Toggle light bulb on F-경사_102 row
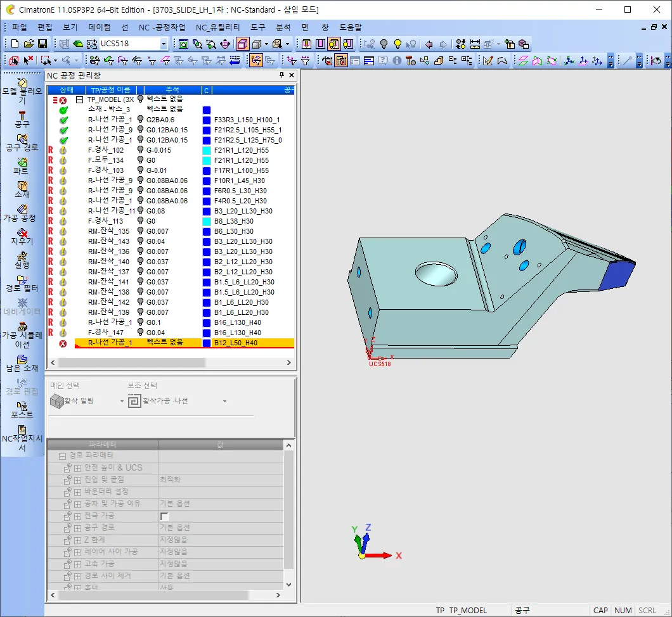The width and height of the screenshot is (672, 617). click(x=140, y=149)
